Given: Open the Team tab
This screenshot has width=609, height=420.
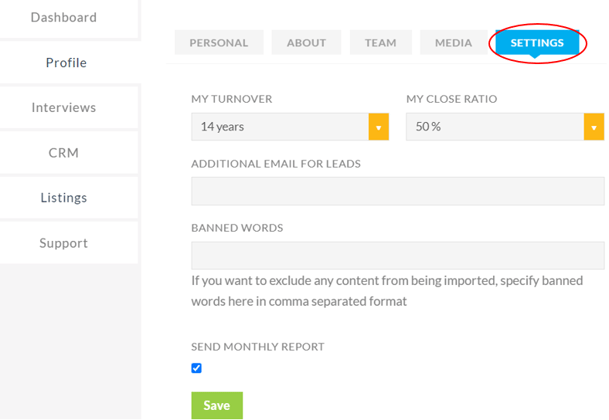Looking at the screenshot, I should coord(381,43).
